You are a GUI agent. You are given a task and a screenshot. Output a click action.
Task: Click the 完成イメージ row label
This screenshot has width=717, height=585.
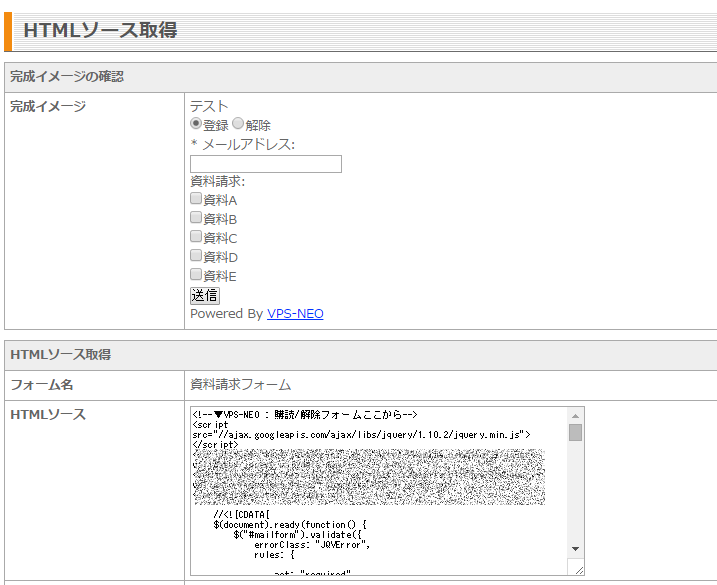coord(48,107)
